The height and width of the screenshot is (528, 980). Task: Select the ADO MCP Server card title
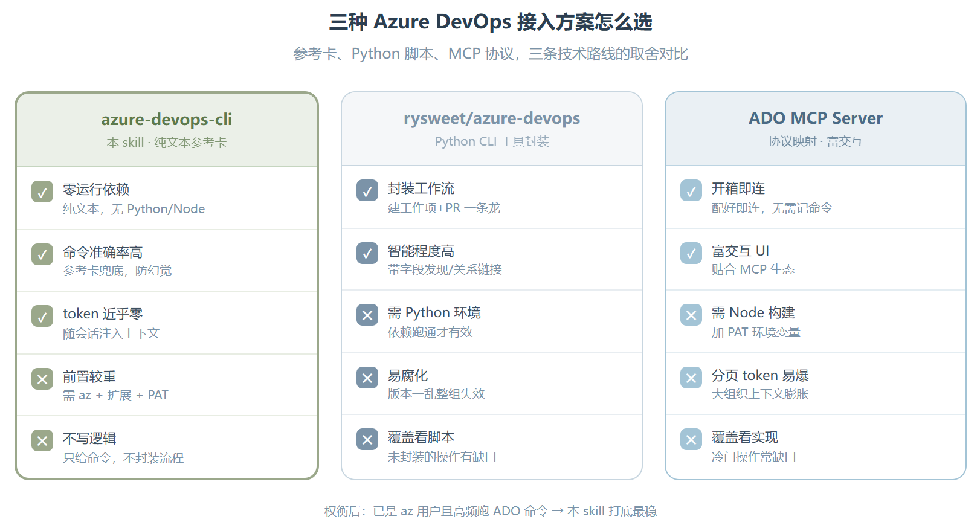816,118
